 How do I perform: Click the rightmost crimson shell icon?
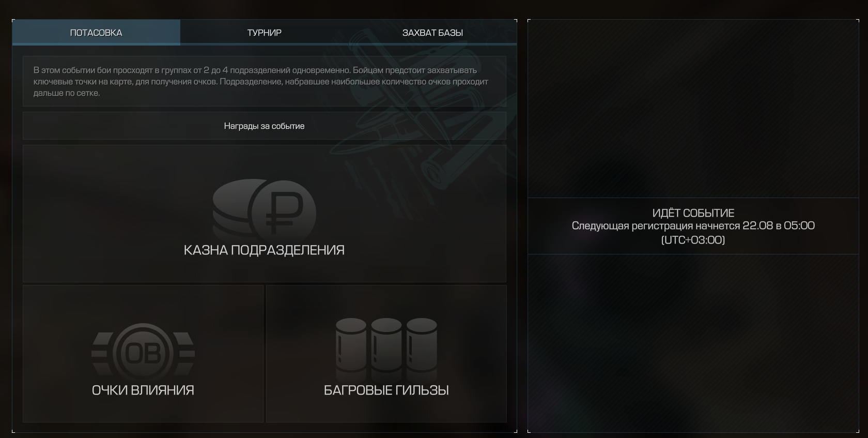(x=422, y=345)
